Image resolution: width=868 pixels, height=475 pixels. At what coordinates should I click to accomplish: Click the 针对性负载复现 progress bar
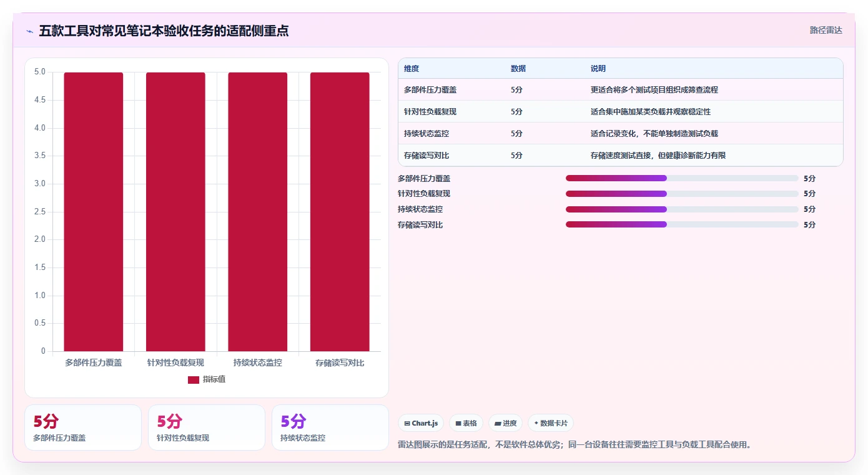(682, 194)
